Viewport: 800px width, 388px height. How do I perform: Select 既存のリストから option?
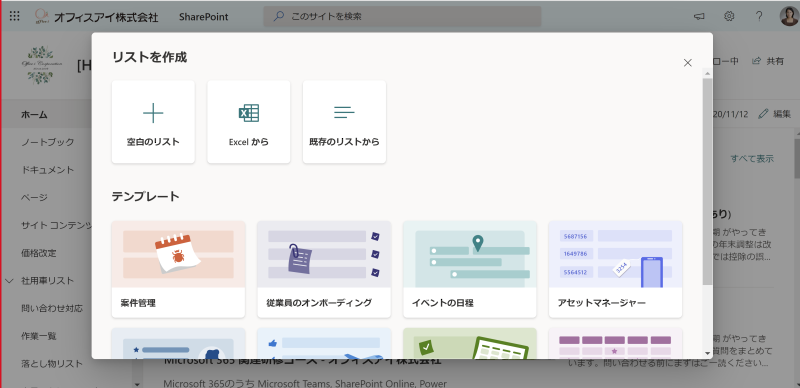(344, 122)
